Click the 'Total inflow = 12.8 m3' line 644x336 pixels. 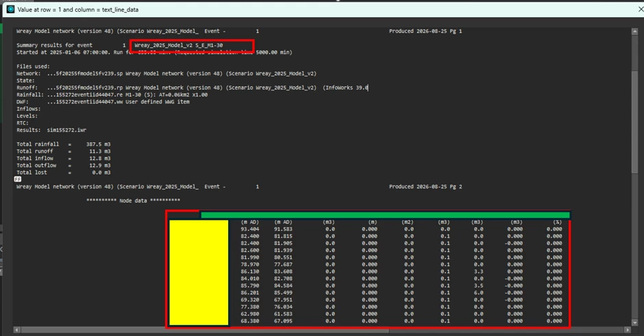point(63,158)
